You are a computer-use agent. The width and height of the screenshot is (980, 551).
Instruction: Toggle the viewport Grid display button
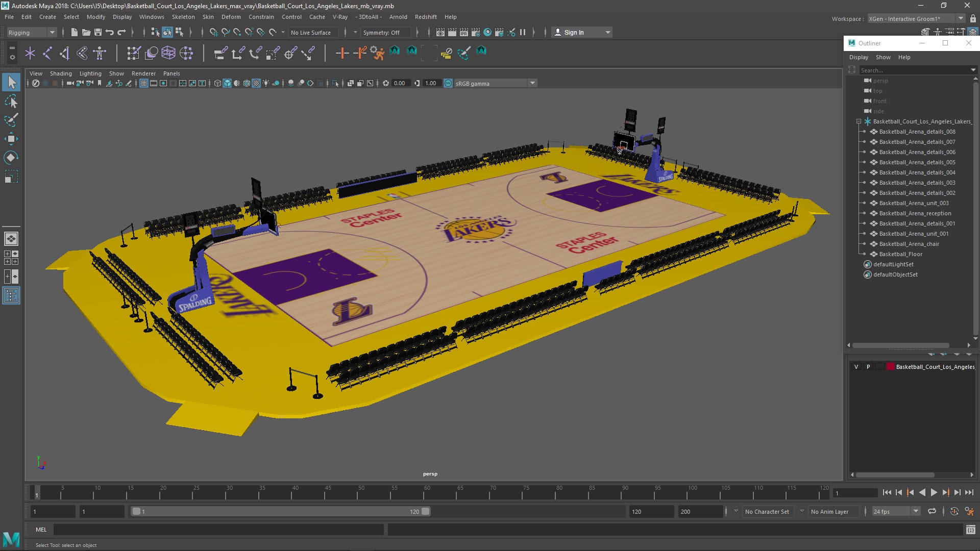144,83
